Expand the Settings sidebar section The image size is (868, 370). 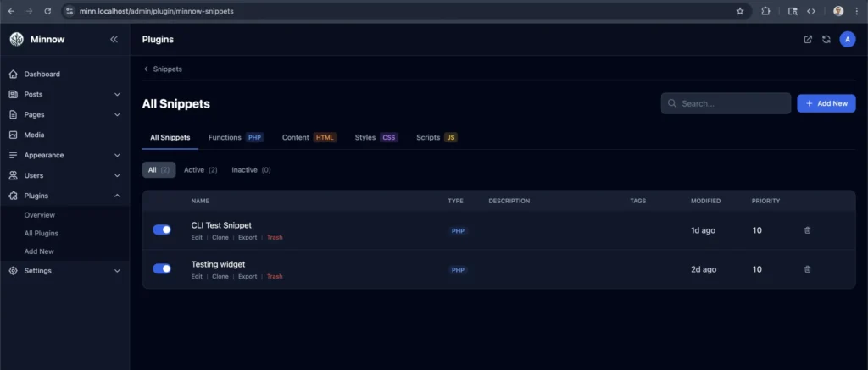(x=117, y=271)
